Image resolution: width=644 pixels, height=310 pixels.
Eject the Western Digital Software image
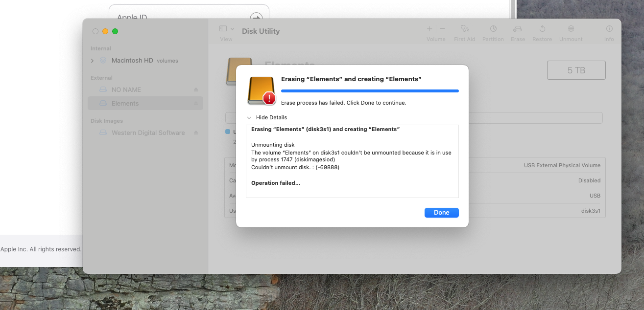196,133
